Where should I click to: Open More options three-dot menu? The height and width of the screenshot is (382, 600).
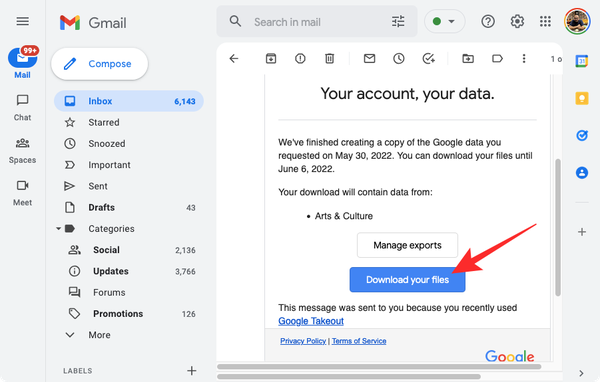coord(524,59)
